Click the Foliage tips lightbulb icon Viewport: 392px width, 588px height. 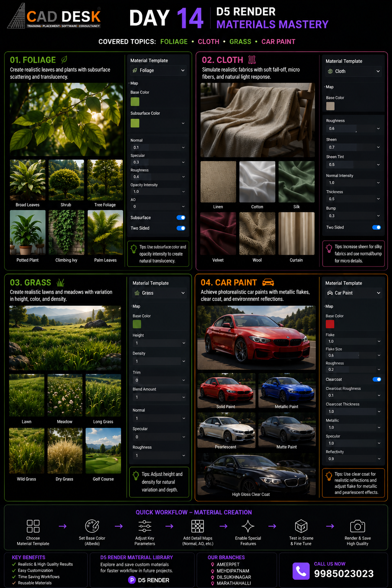[134, 249]
